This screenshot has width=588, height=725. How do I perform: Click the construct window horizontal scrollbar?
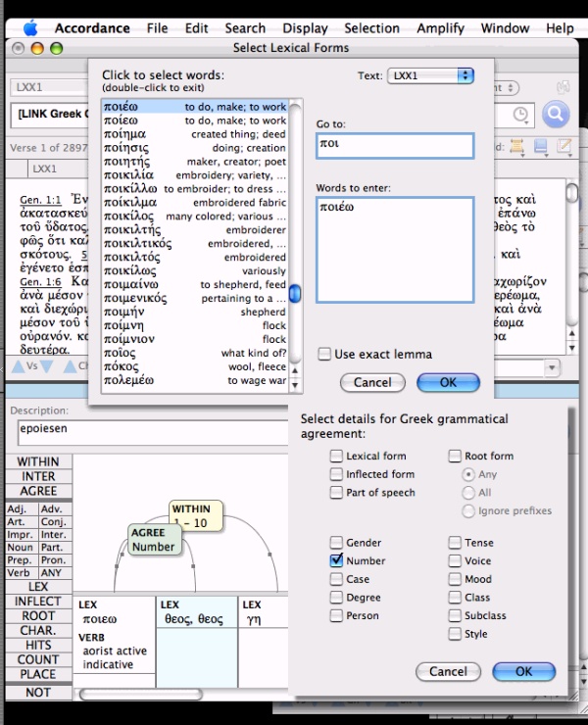[x=141, y=694]
